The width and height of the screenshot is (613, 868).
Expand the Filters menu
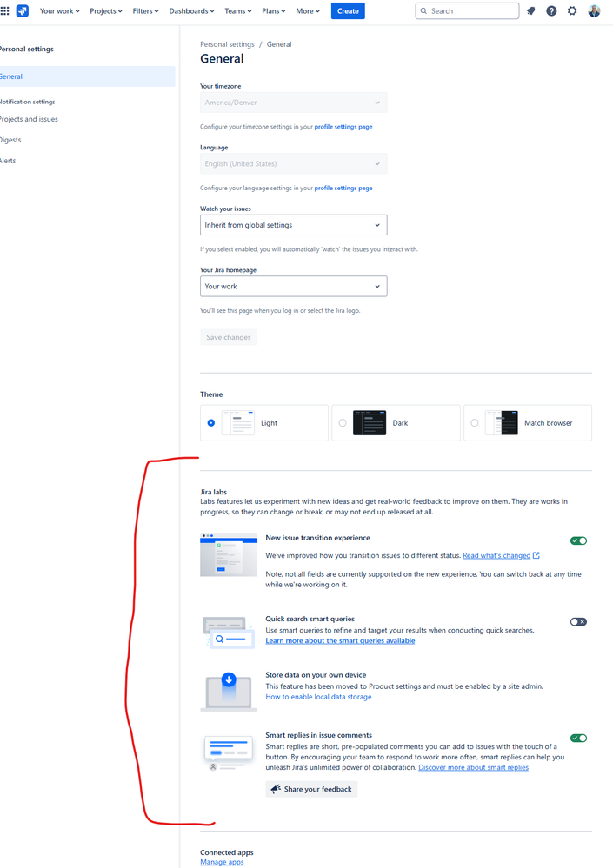(x=145, y=11)
